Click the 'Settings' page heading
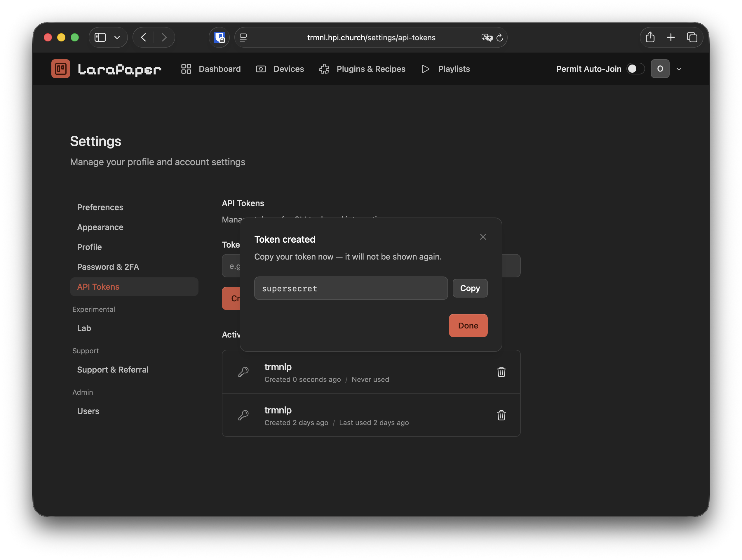Image resolution: width=742 pixels, height=560 pixels. click(x=96, y=141)
